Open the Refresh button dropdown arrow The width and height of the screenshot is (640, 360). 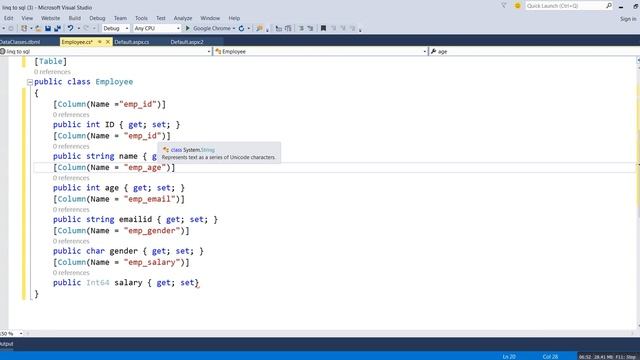(x=249, y=28)
